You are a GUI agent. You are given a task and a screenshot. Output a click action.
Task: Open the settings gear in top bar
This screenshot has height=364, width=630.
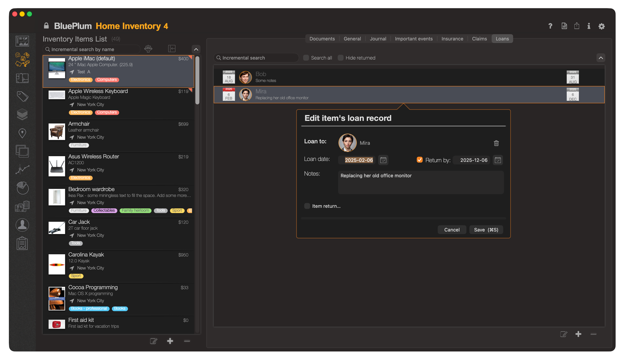(x=601, y=26)
